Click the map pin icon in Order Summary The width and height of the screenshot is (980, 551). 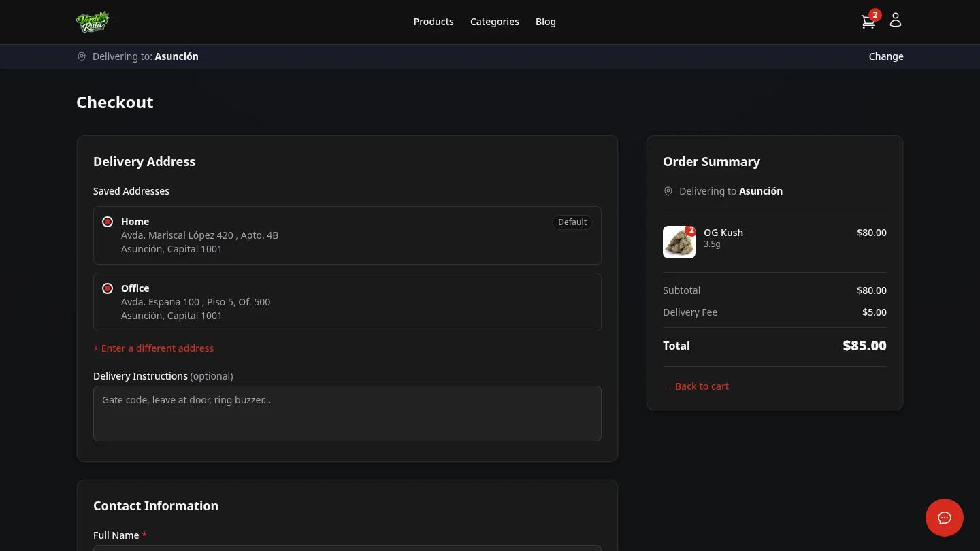668,191
